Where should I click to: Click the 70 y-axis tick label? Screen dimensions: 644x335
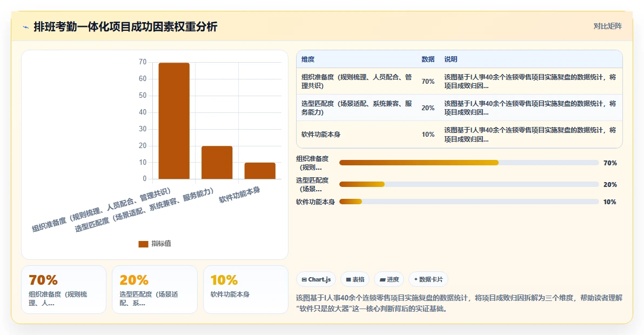[143, 62]
